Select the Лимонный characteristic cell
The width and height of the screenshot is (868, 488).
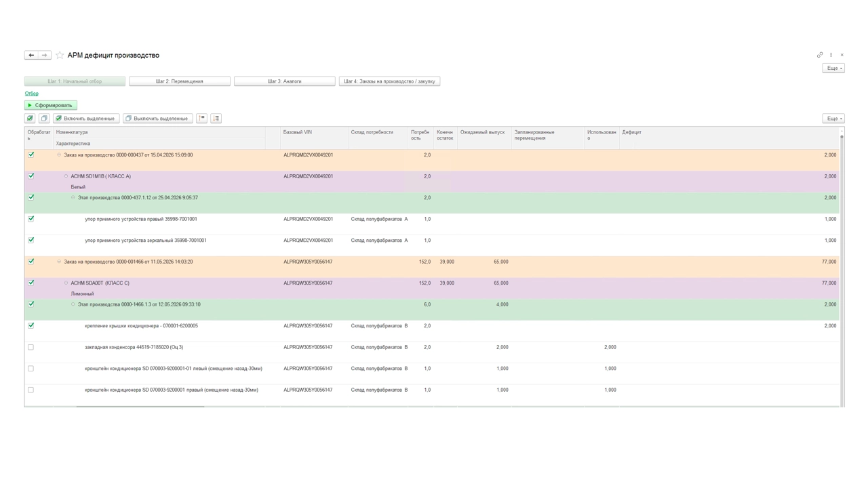(x=82, y=294)
